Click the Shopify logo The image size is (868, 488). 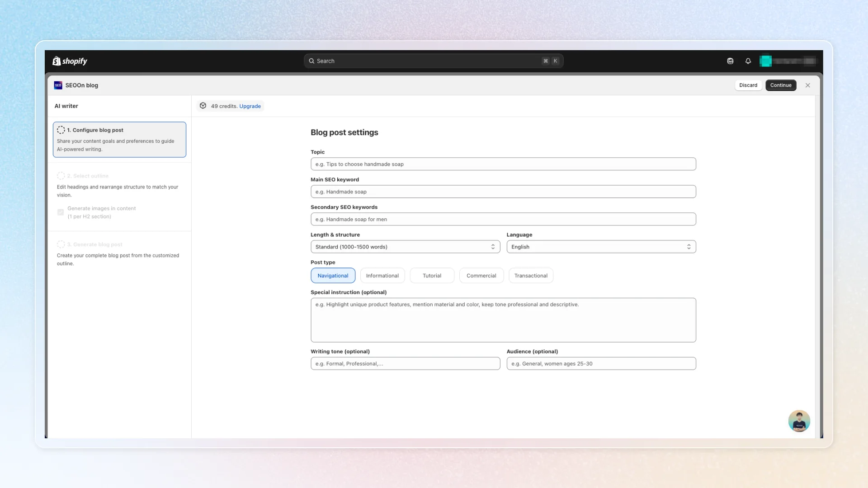coord(70,61)
